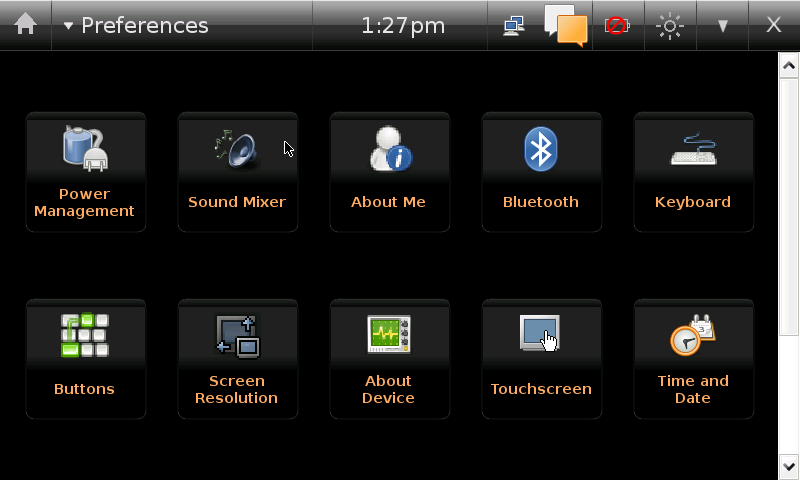This screenshot has height=480, width=800.
Task: Click the 1:27pm clock display
Action: (402, 25)
